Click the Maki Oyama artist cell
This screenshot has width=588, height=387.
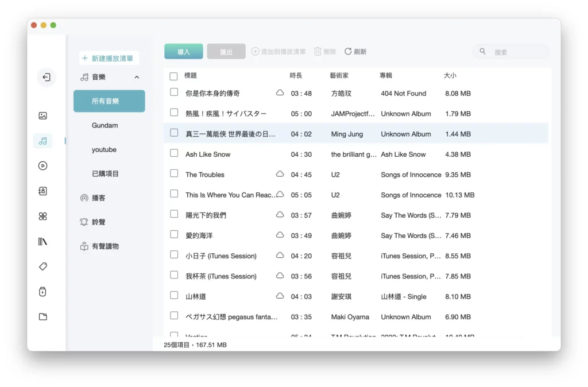[x=350, y=317]
